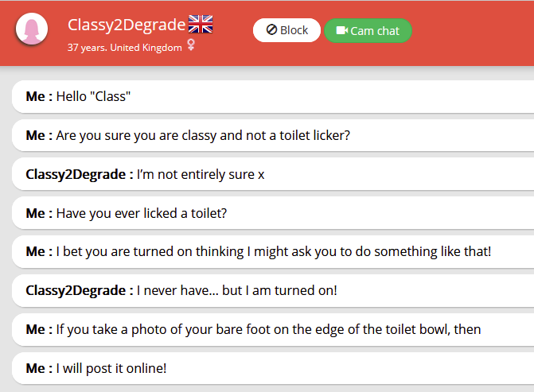The image size is (534, 392).
Task: Select the "Have you ever" question message
Action: (271, 213)
